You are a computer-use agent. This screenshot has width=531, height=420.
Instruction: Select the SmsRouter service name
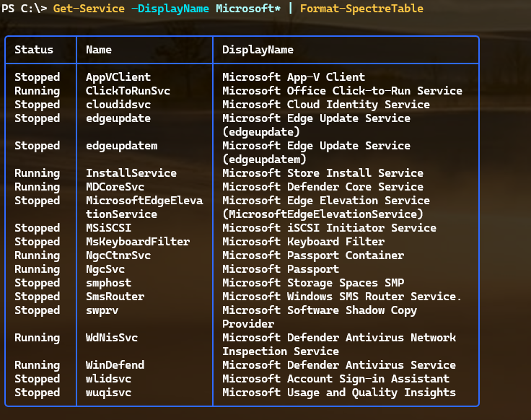[115, 297]
